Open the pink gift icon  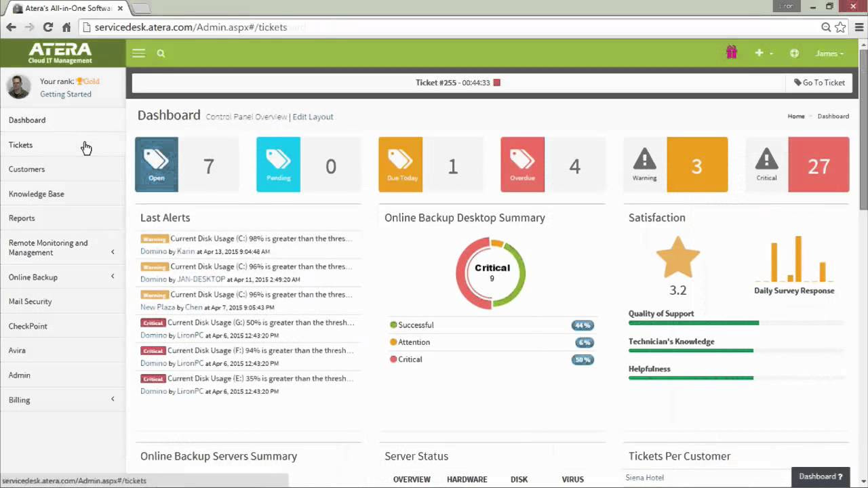click(x=731, y=52)
